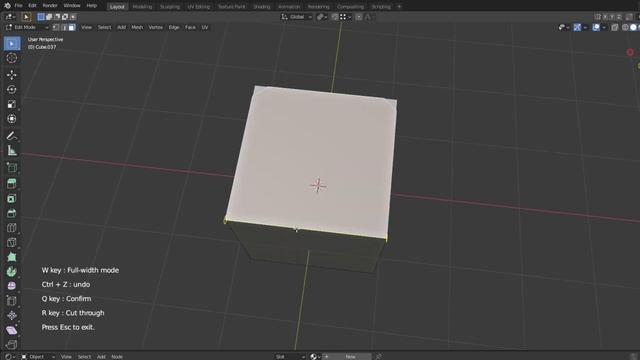640x360 pixels.
Task: Open Edit Mode dropdown
Action: tap(27, 27)
